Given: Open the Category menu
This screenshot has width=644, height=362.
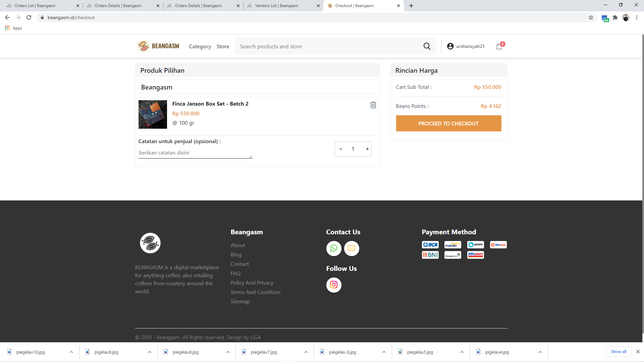Looking at the screenshot, I should 200,47.
